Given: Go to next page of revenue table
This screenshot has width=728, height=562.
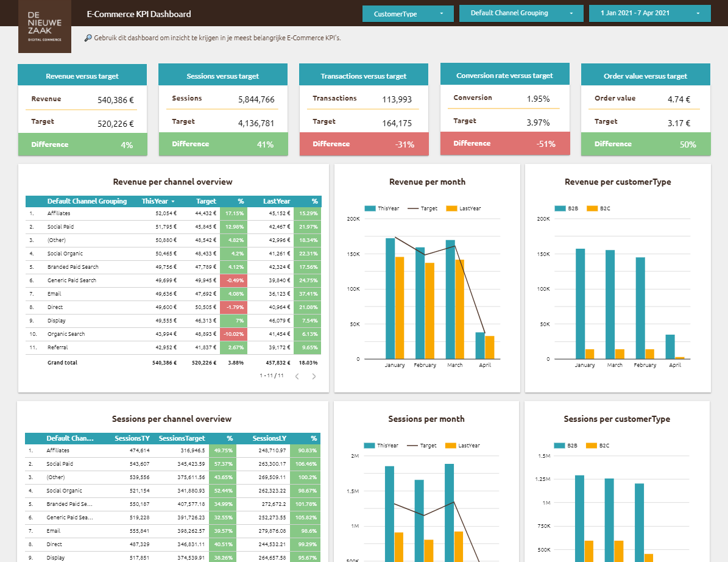Looking at the screenshot, I should [314, 376].
